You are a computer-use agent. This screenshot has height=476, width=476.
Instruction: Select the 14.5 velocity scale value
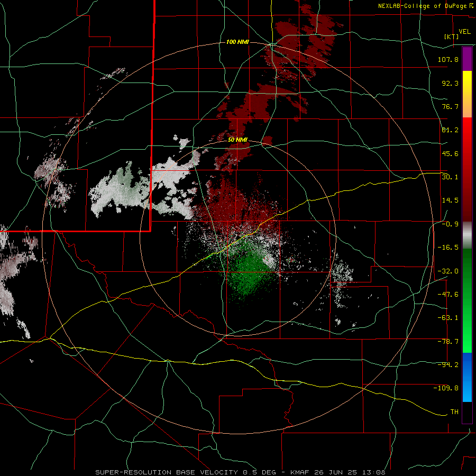pyautogui.click(x=450, y=200)
